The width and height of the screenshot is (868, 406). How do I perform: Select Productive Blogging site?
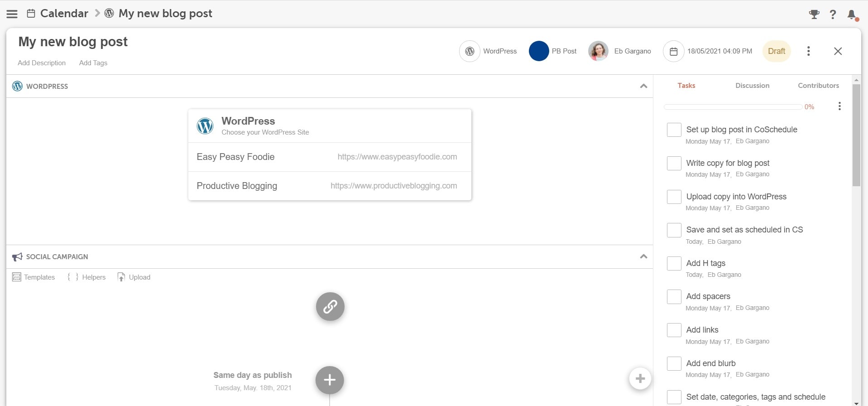pos(330,186)
